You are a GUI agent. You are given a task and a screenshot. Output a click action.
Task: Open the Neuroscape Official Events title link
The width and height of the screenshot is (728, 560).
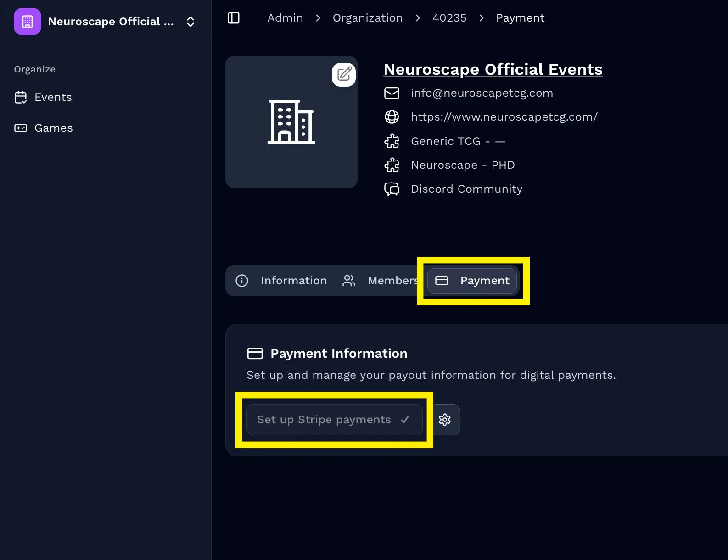pos(493,69)
